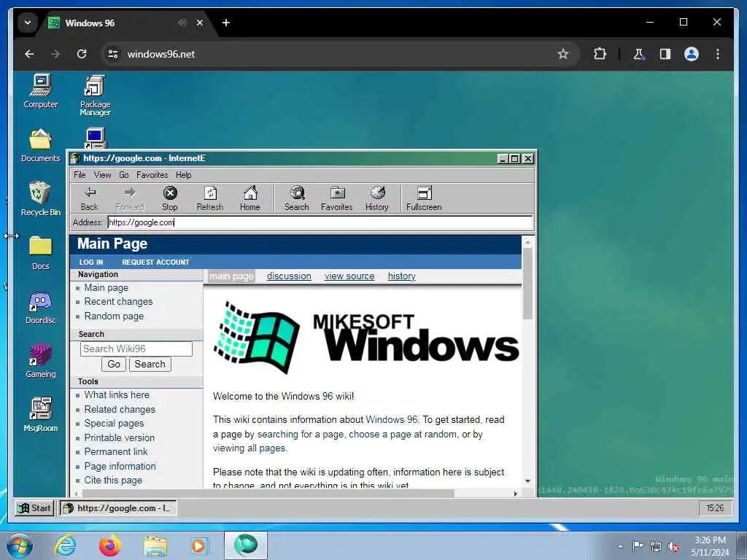Open Chrome tab search dropdown
Viewport: 747px width, 560px height.
pyautogui.click(x=28, y=23)
